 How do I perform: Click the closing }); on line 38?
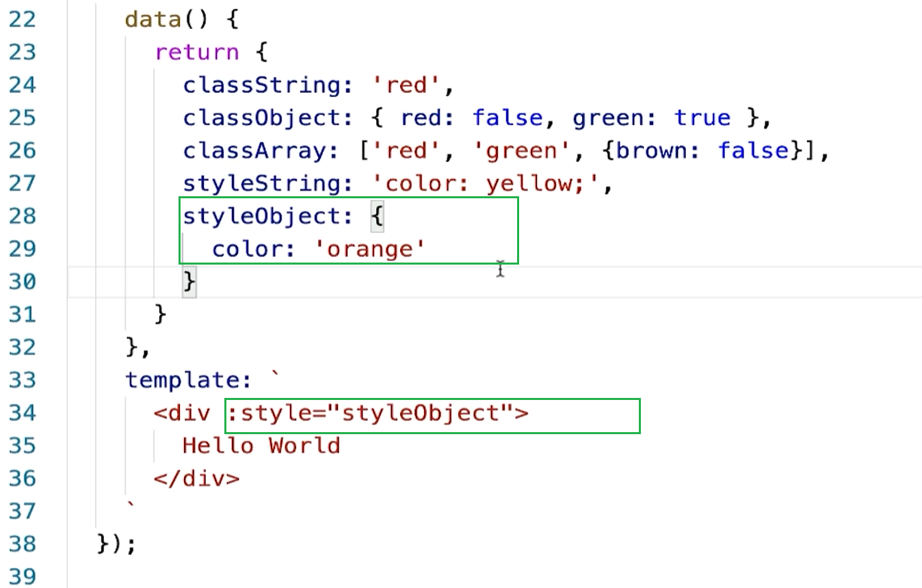coord(117,544)
